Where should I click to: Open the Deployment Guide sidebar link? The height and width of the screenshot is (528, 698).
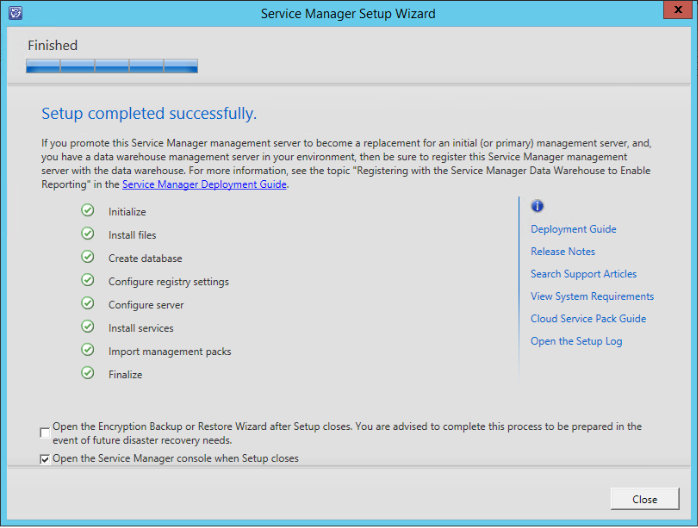[x=573, y=229]
